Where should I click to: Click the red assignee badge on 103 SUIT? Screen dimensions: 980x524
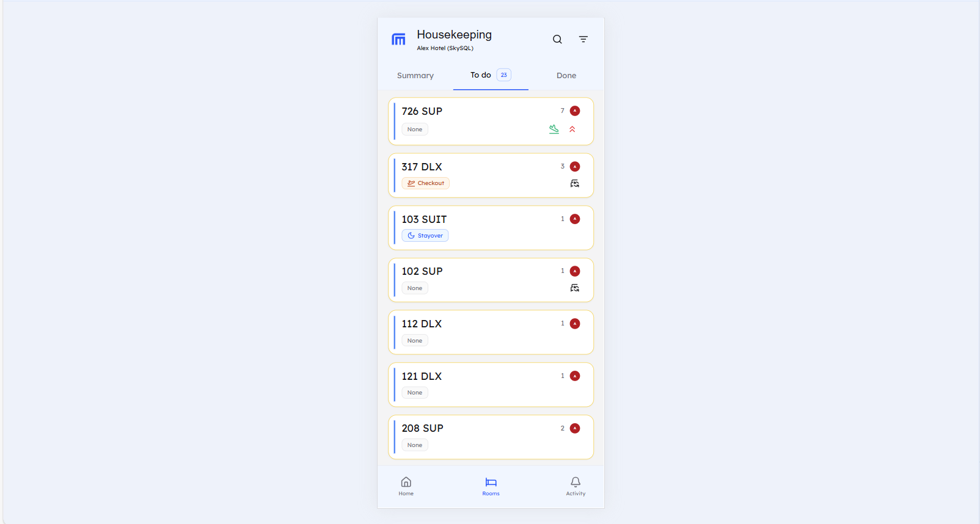pyautogui.click(x=574, y=219)
